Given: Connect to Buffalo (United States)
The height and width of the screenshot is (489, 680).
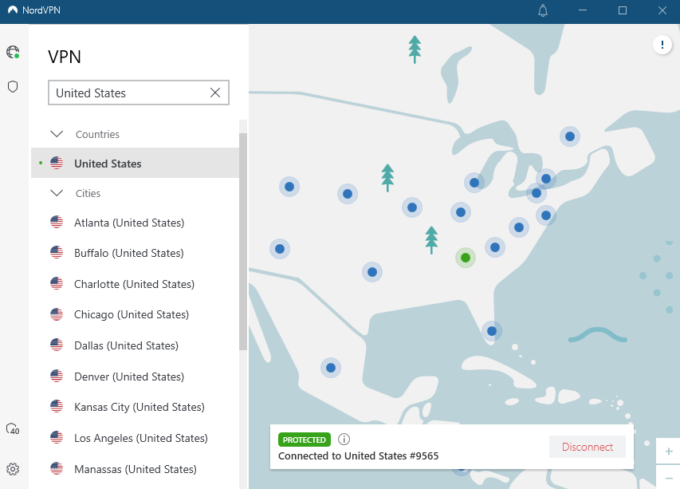Looking at the screenshot, I should (135, 253).
